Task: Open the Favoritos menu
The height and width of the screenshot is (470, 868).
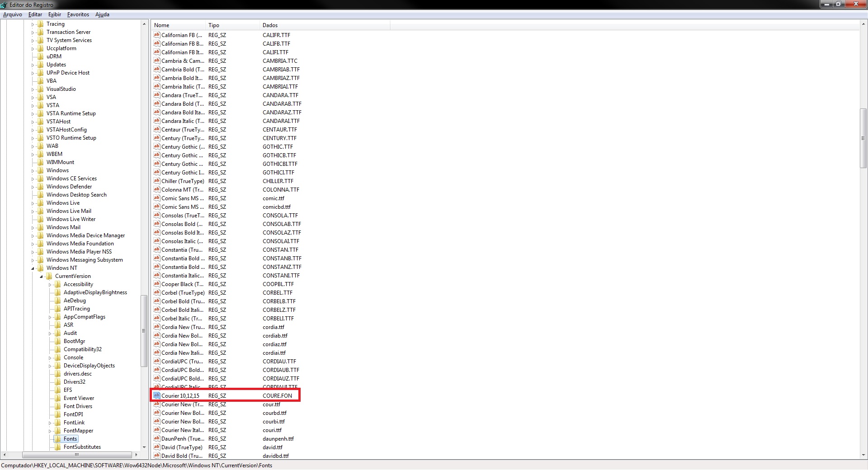Action: coord(78,14)
